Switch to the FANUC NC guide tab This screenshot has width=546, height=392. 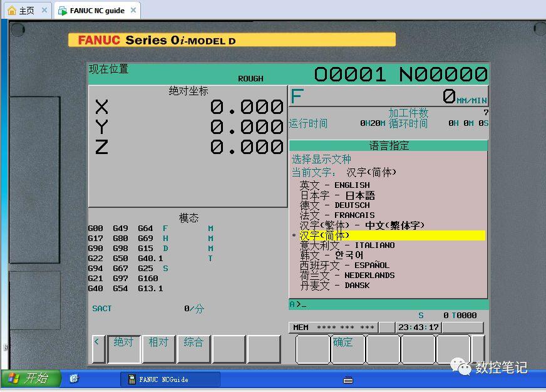point(94,10)
